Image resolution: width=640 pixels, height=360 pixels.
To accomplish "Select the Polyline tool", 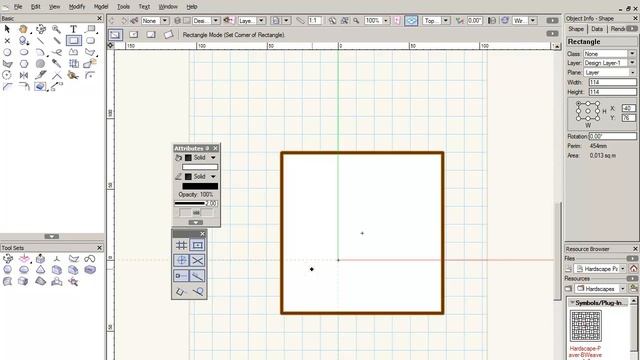I will pyautogui.click(x=73, y=52).
